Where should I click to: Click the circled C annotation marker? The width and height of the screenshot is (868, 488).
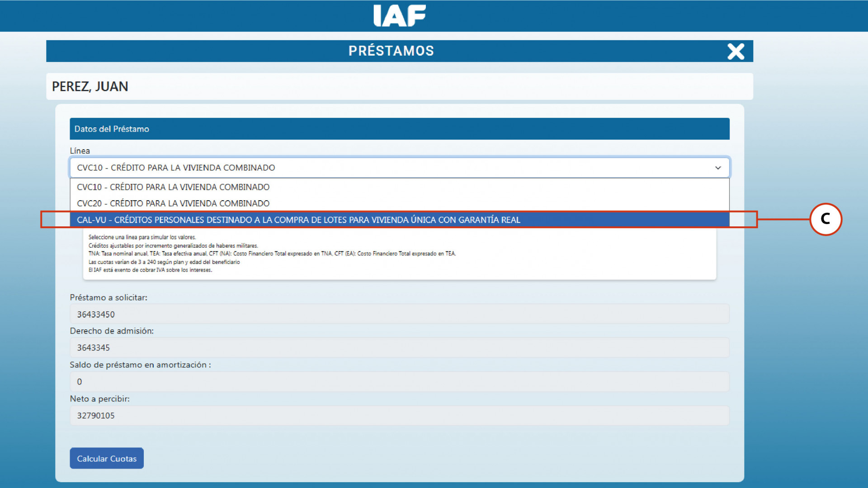826,219
